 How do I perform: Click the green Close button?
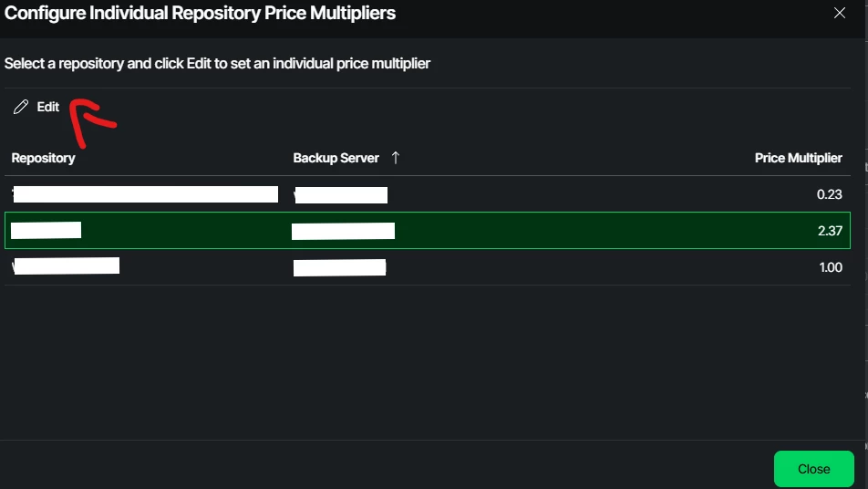pos(813,469)
